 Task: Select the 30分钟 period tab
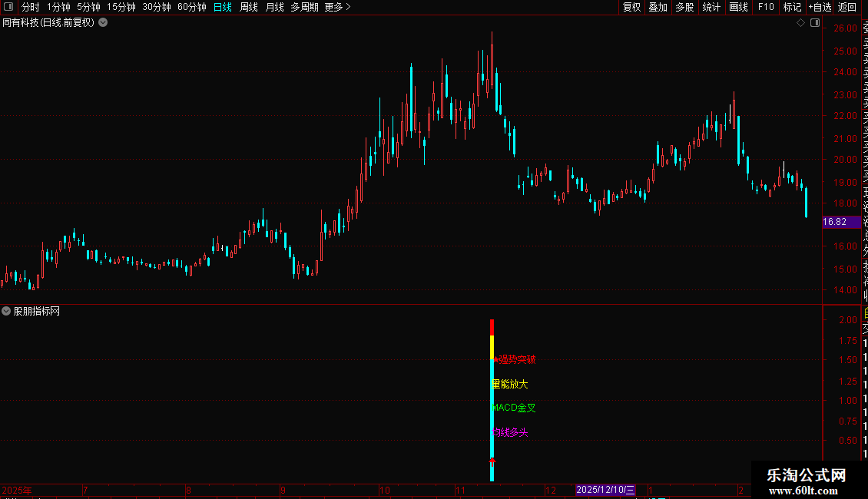pyautogui.click(x=156, y=7)
